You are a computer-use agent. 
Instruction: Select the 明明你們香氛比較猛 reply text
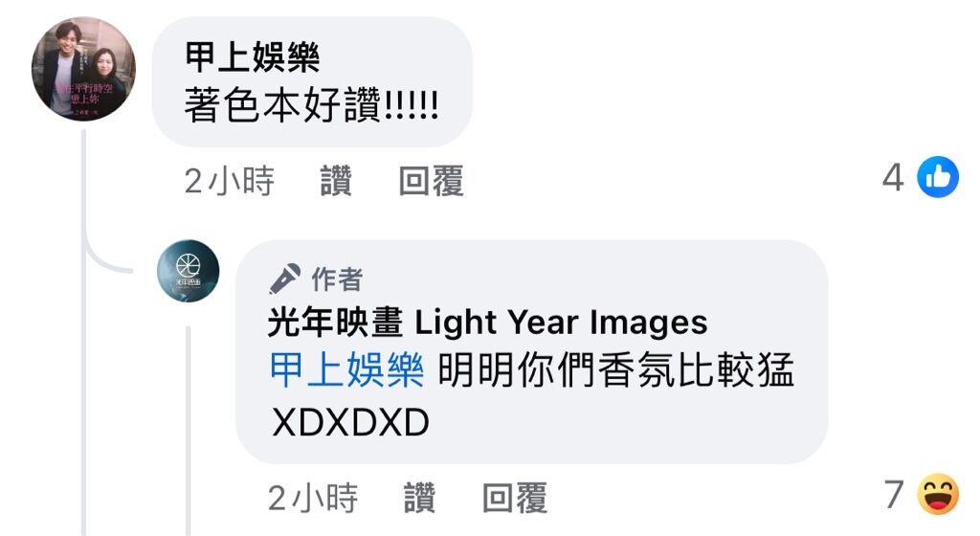[615, 370]
